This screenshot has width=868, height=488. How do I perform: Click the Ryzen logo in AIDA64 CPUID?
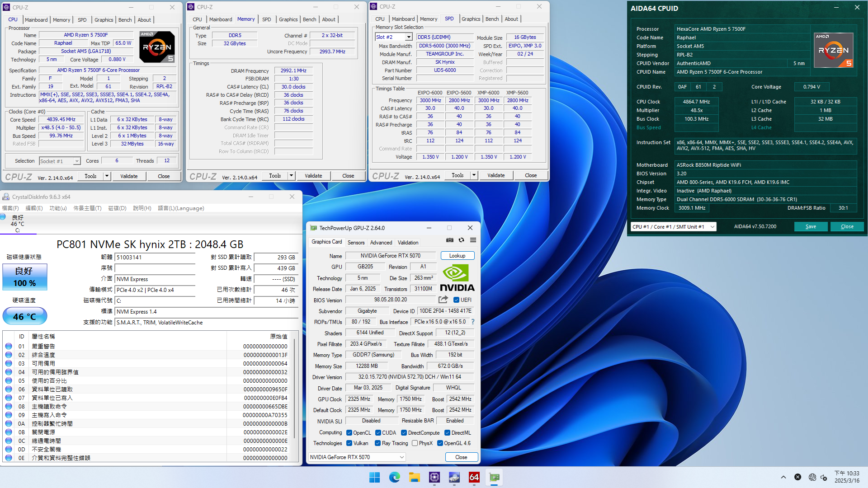[833, 50]
